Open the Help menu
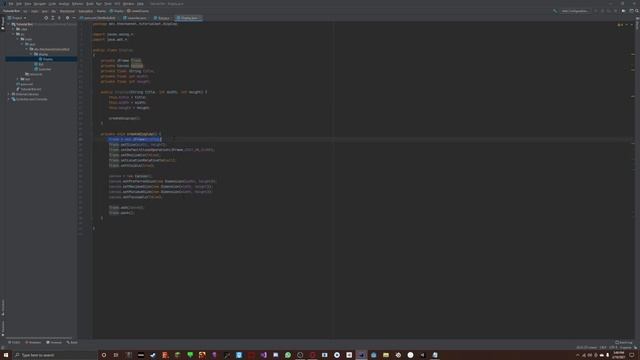This screenshot has width=640, height=360. 140,4
